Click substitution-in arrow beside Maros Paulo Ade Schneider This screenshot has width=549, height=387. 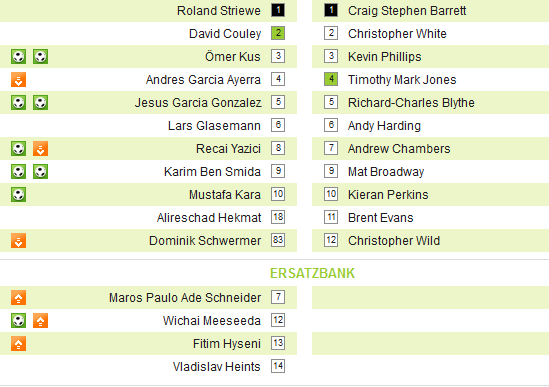(19, 298)
